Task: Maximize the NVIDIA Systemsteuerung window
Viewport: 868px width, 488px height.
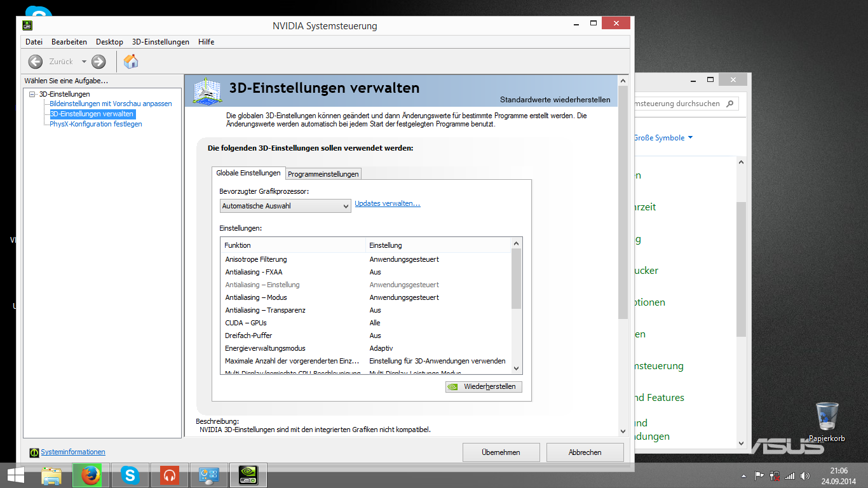Action: 593,24
